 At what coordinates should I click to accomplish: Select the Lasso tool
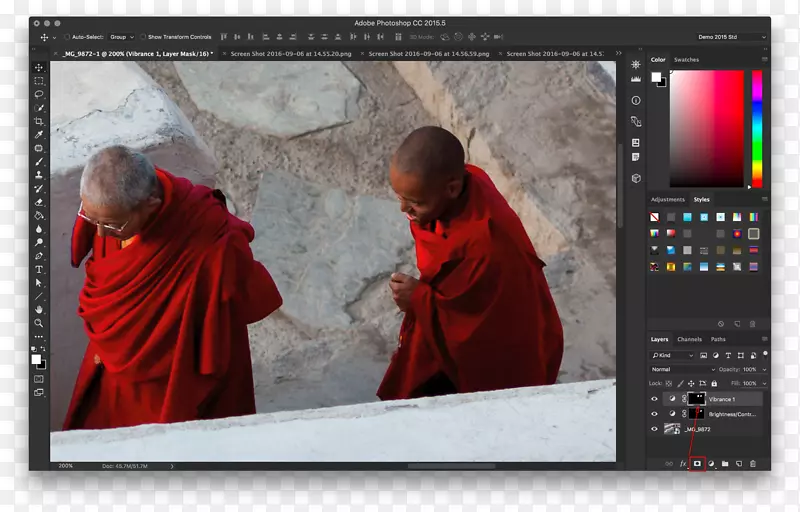[x=39, y=94]
